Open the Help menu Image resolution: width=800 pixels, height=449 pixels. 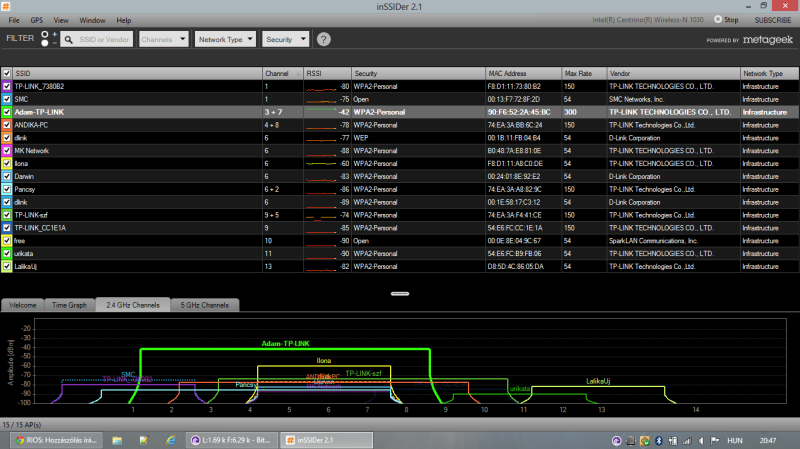click(x=123, y=20)
